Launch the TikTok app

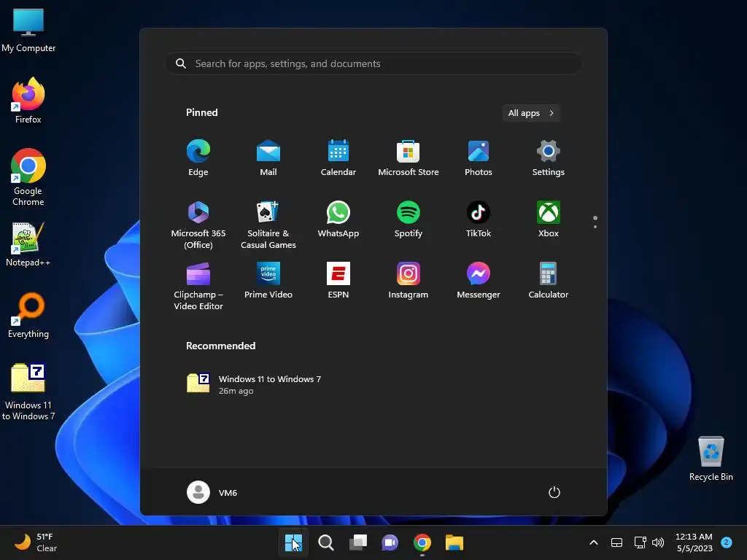coord(479,219)
